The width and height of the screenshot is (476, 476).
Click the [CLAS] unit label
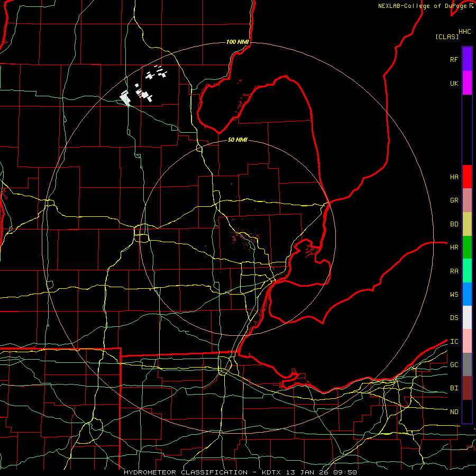coord(447,36)
